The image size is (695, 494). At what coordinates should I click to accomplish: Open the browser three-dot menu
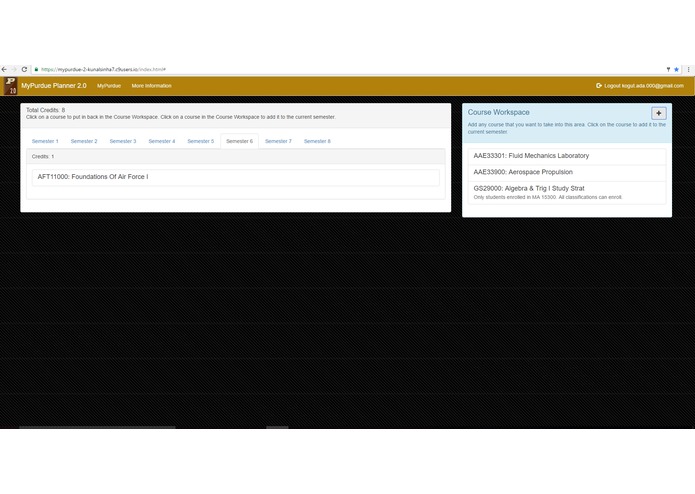click(x=688, y=70)
